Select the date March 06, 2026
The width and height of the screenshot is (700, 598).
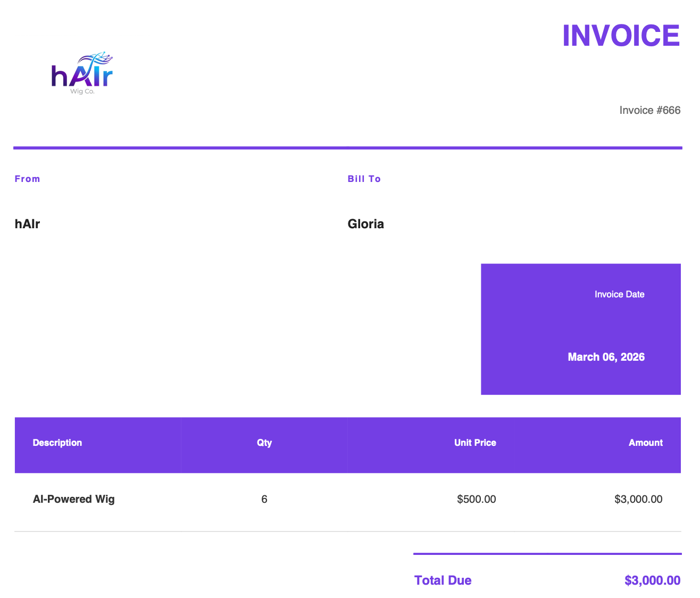606,357
